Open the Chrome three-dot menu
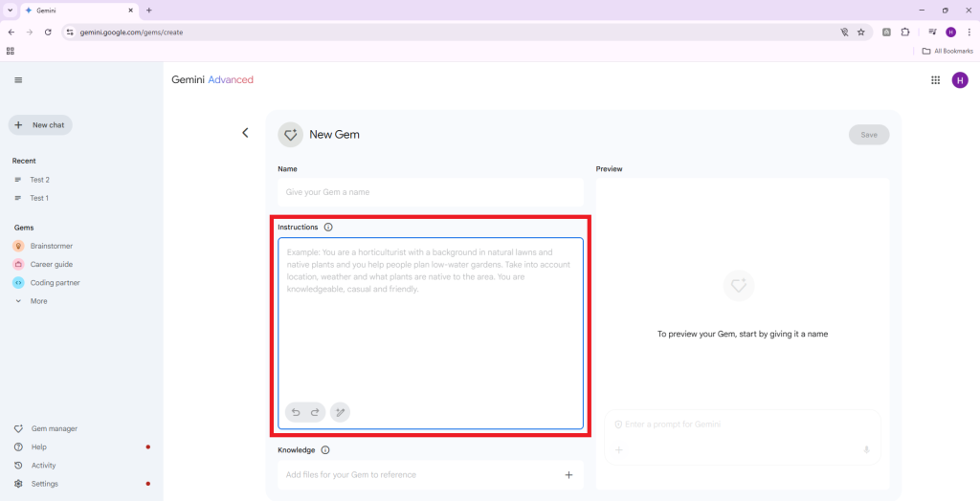 tap(969, 32)
